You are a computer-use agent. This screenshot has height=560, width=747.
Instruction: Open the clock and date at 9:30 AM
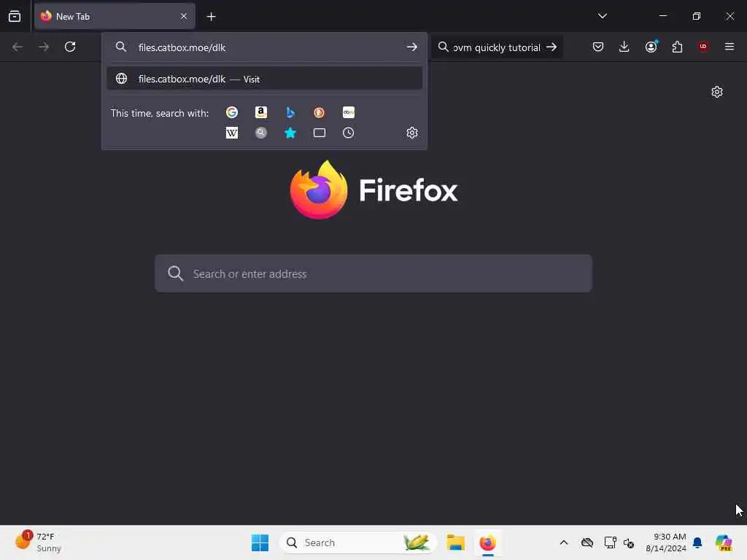665,542
